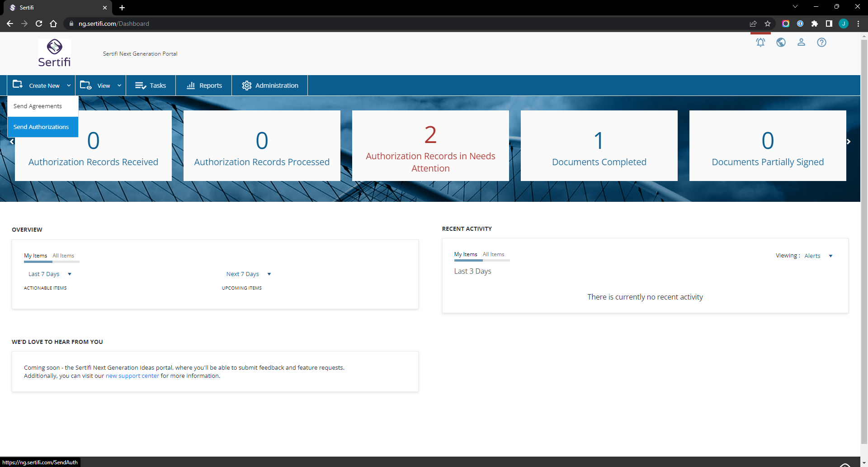Slide cards carousel to the left
The image size is (868, 467).
12,142
